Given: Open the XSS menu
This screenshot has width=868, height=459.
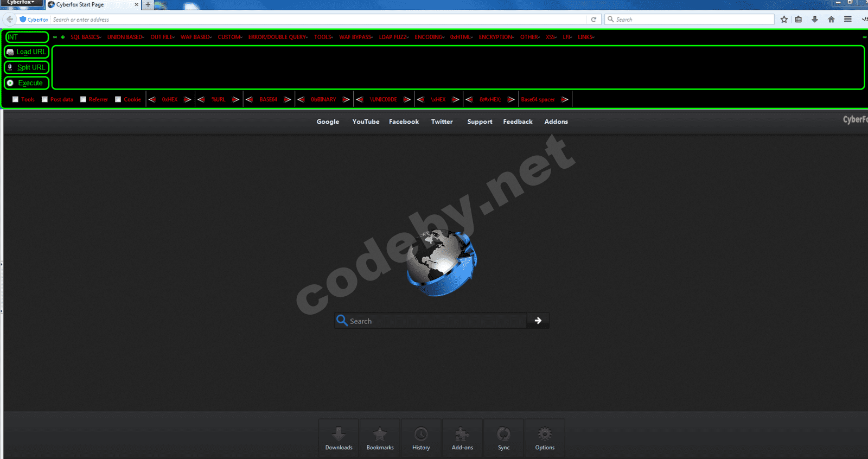Looking at the screenshot, I should point(552,37).
